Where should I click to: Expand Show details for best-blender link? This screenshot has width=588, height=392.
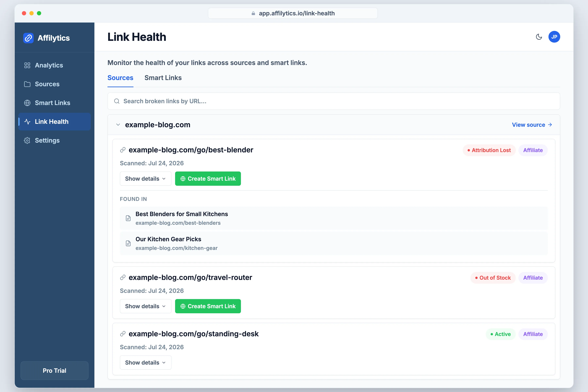(x=146, y=179)
